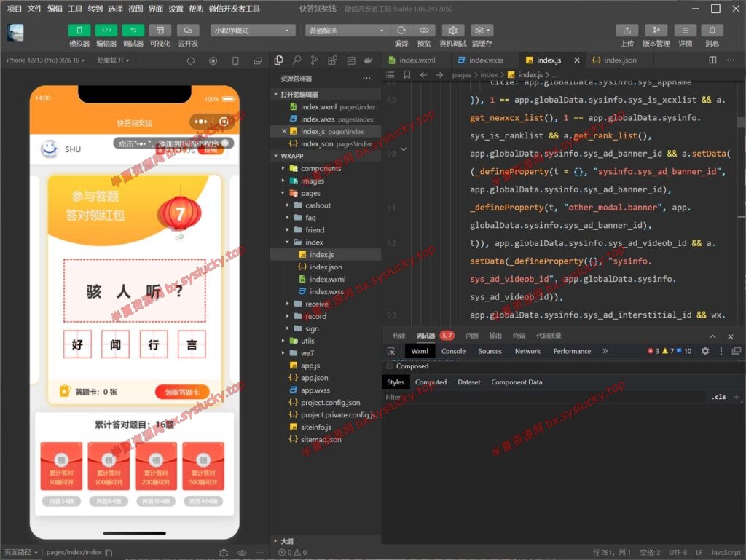Toggle the Debugger panel button
Viewport: 746px width, 560px height.
pos(133,31)
